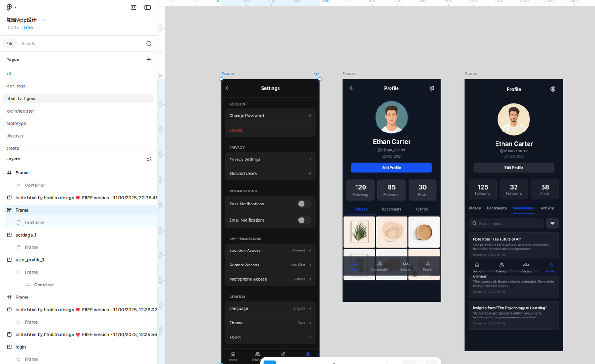595x364 pixels.
Task: Click the circles icon at Settings screen bottom
Action: click(283, 354)
